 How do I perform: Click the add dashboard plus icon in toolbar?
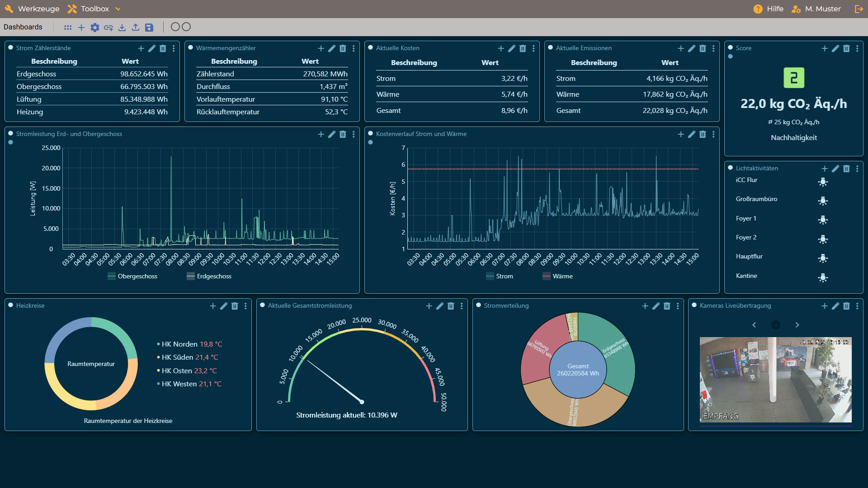tap(81, 28)
